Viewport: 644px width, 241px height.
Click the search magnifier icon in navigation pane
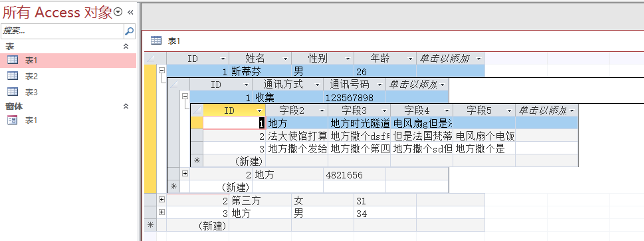[x=130, y=31]
